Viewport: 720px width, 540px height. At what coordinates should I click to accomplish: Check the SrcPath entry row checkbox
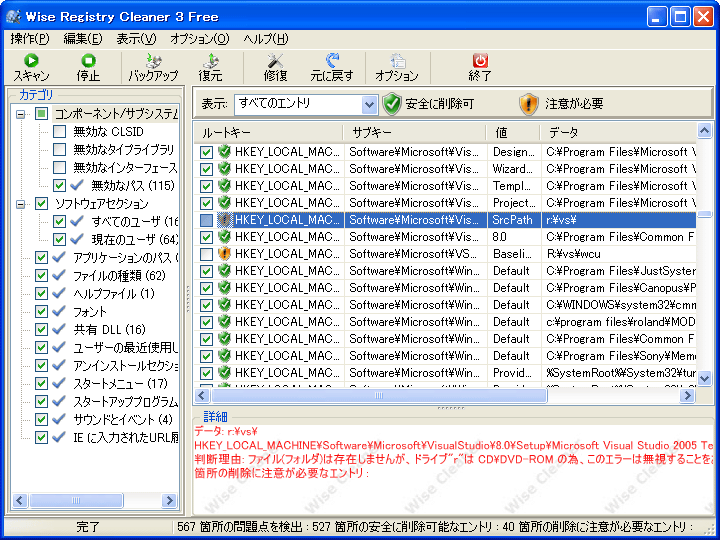click(207, 220)
